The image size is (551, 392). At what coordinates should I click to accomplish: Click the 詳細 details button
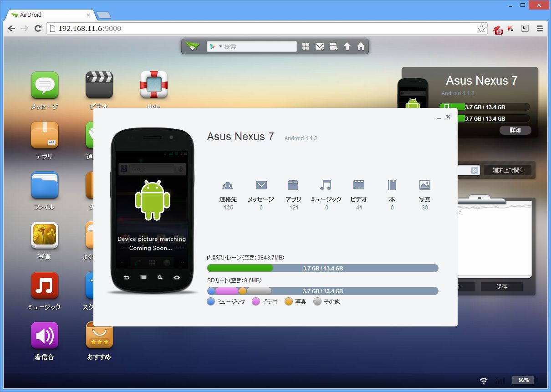(515, 130)
